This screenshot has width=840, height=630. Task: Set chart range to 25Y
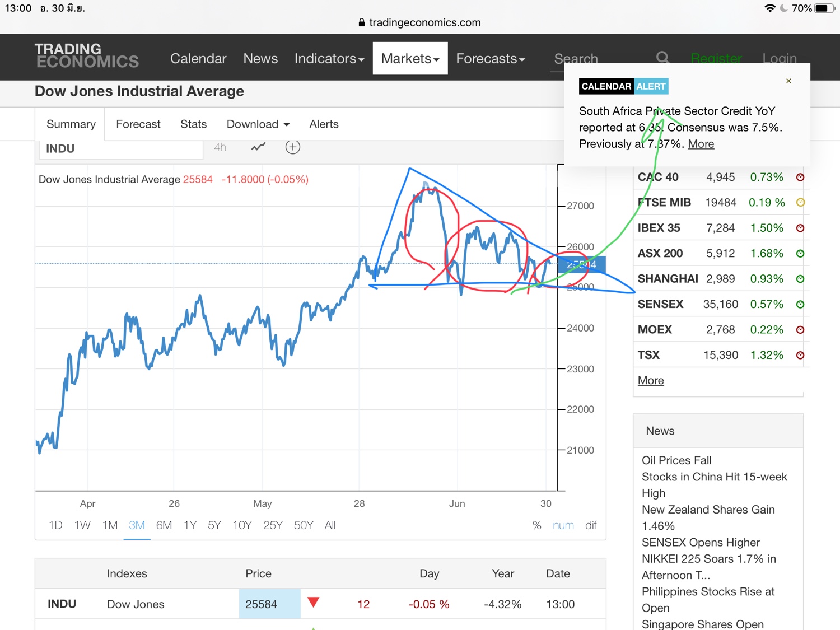(x=273, y=525)
